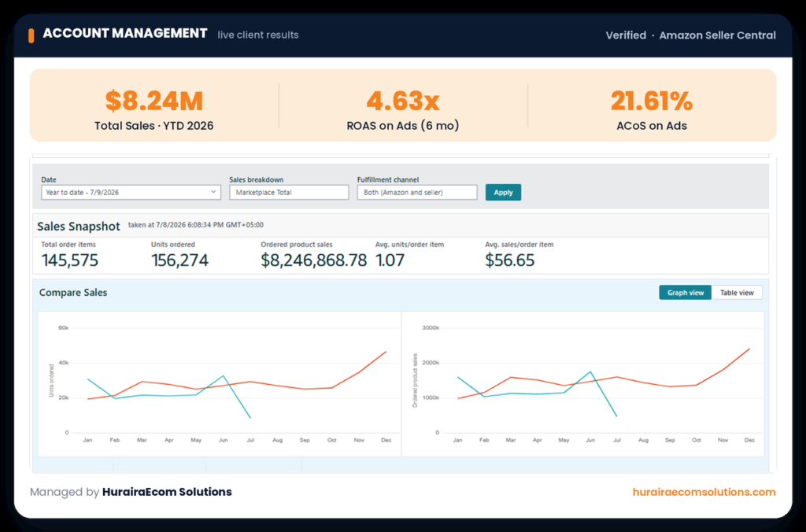Click the orange marker beside ACCOUNT MANAGEMENT
Viewport: 806px width, 532px height.
(x=31, y=35)
